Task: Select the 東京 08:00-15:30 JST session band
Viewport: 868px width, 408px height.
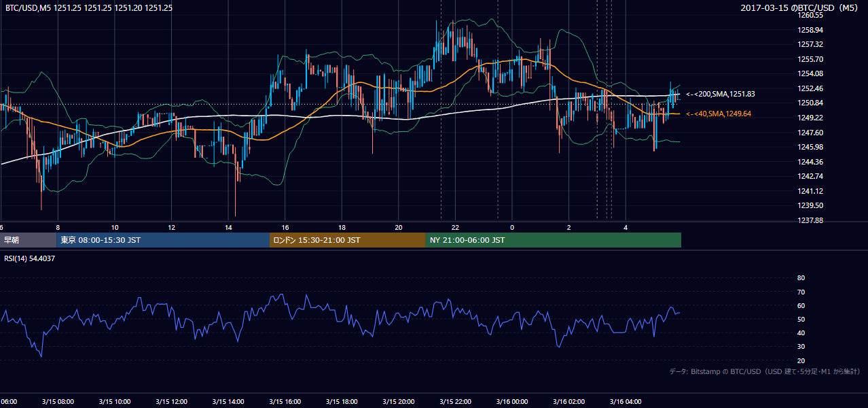Action: pyautogui.click(x=163, y=240)
